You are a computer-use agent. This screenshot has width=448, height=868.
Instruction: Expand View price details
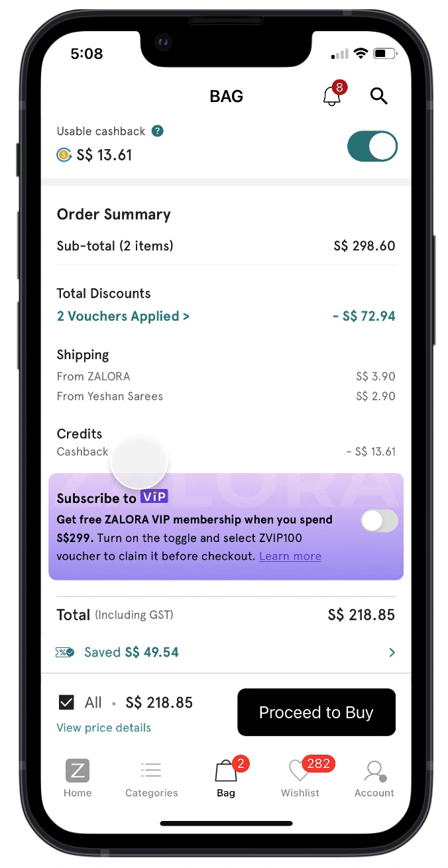tap(104, 728)
